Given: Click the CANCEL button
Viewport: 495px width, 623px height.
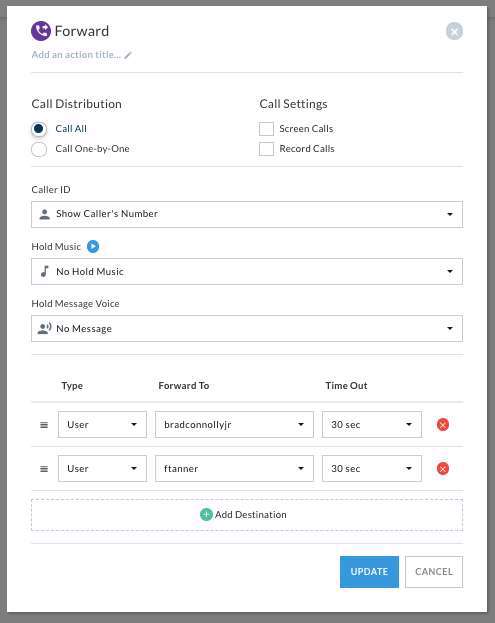Looking at the screenshot, I should pyautogui.click(x=434, y=572).
